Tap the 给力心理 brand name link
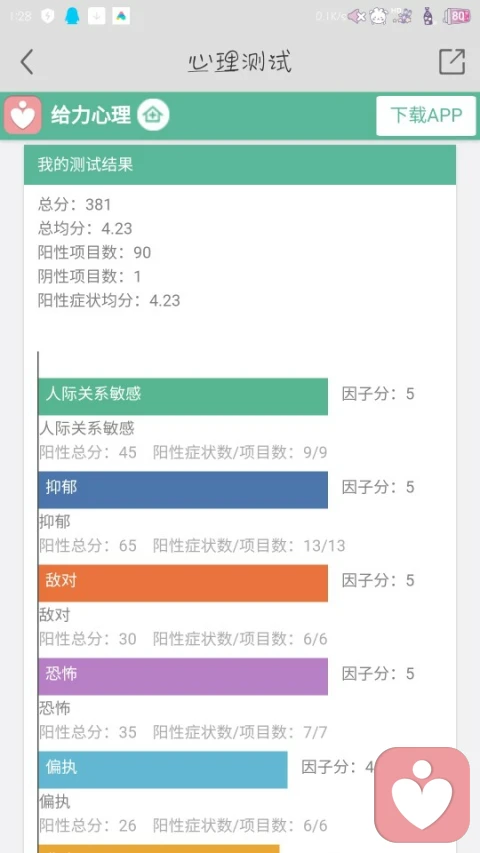Image resolution: width=480 pixels, height=853 pixels. [x=91, y=115]
